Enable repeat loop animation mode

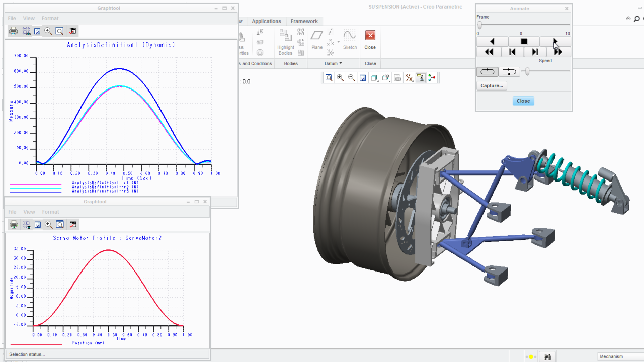click(488, 72)
